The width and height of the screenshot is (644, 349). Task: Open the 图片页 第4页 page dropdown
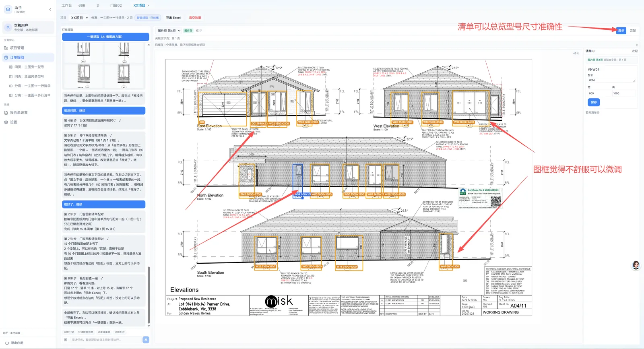169,31
